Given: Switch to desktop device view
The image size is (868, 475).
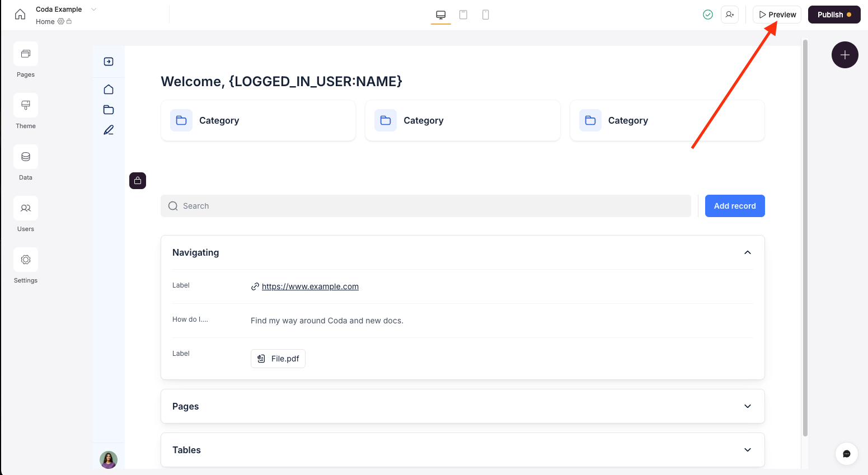Looking at the screenshot, I should click(441, 15).
